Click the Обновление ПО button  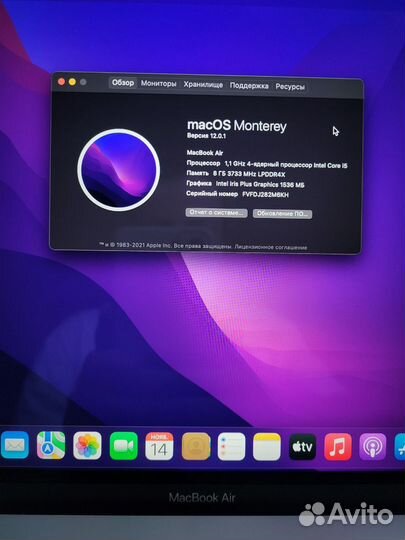[282, 214]
